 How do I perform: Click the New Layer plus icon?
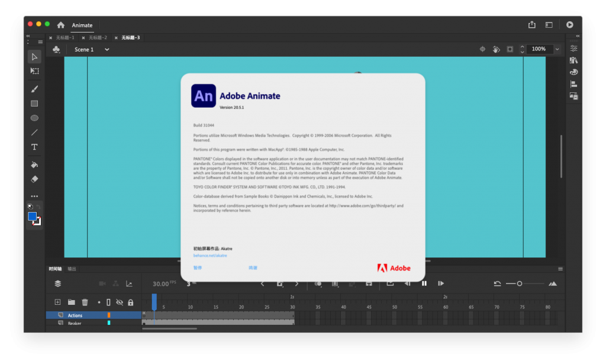click(57, 302)
